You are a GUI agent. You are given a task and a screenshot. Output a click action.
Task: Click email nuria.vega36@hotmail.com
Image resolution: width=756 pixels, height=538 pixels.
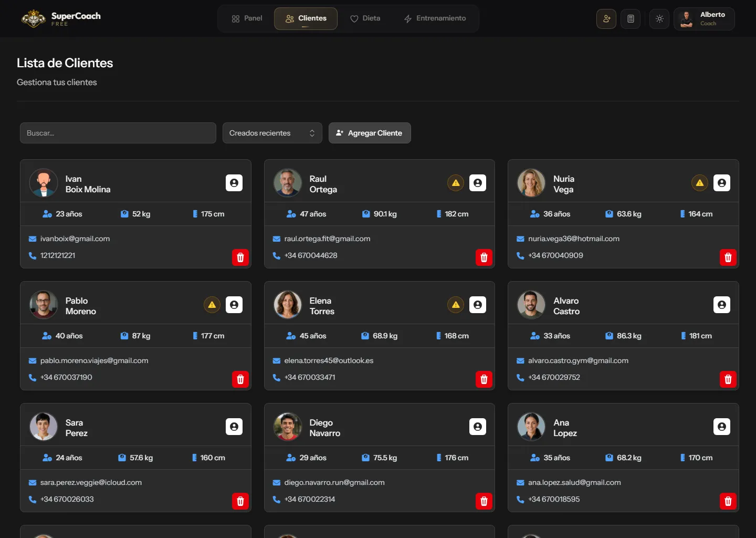coord(574,239)
